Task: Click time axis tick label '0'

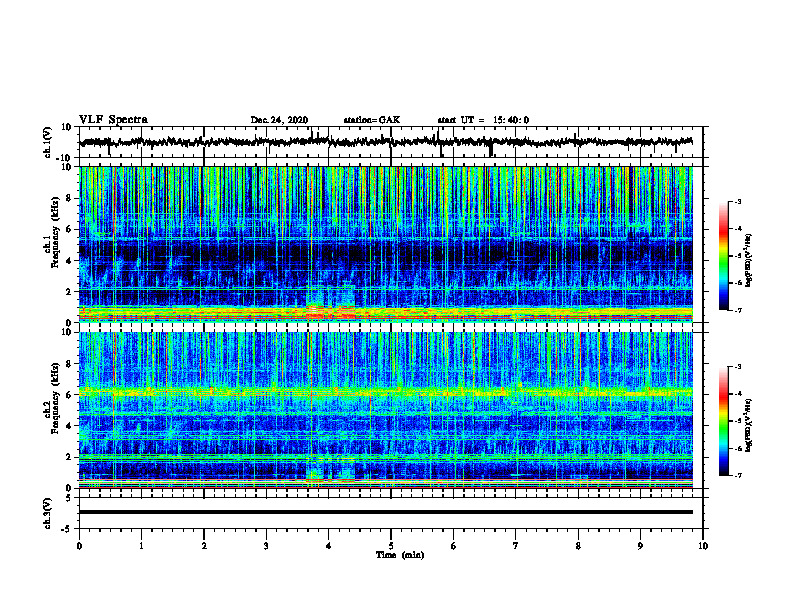Action: coord(79,546)
